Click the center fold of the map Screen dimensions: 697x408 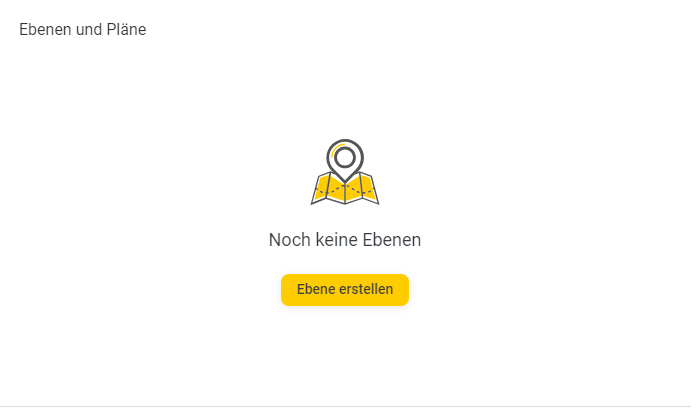[x=345, y=192]
